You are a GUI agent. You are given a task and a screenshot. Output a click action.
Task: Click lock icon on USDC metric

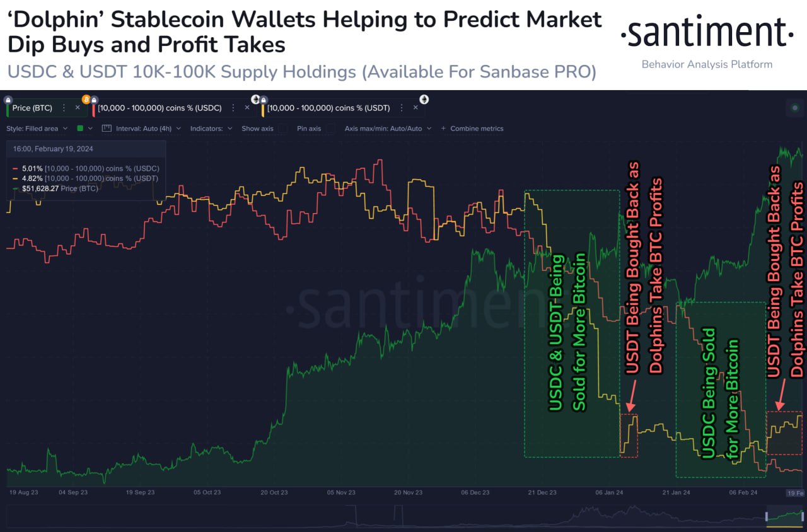94,100
